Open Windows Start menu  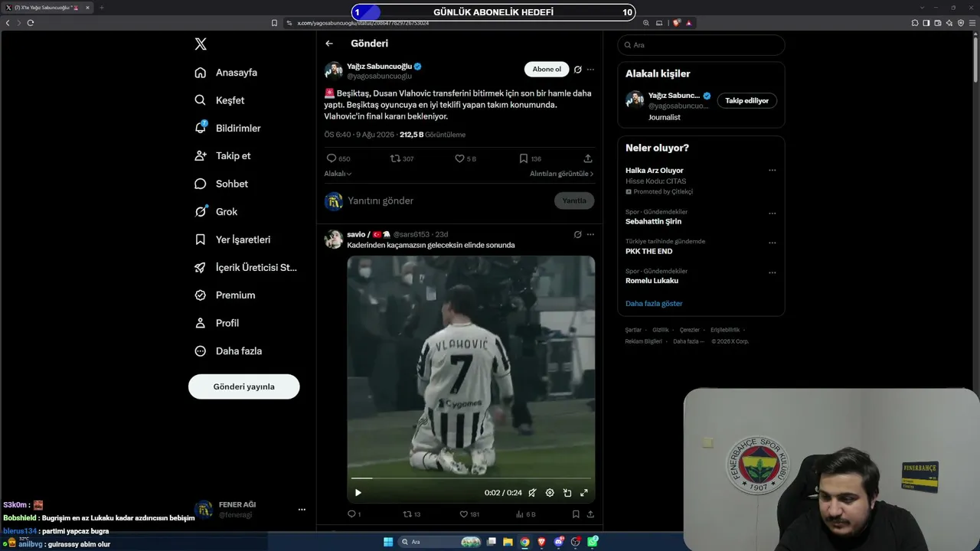(388, 542)
